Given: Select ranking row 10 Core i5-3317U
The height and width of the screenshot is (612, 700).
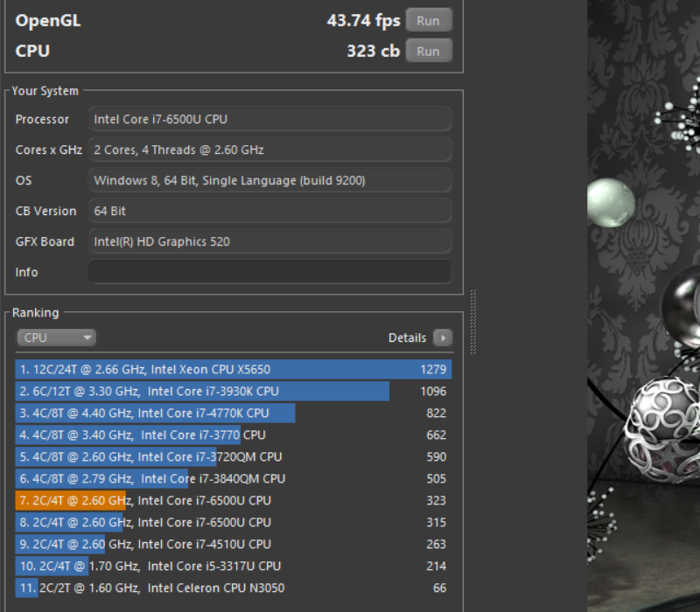Looking at the screenshot, I should [234, 566].
